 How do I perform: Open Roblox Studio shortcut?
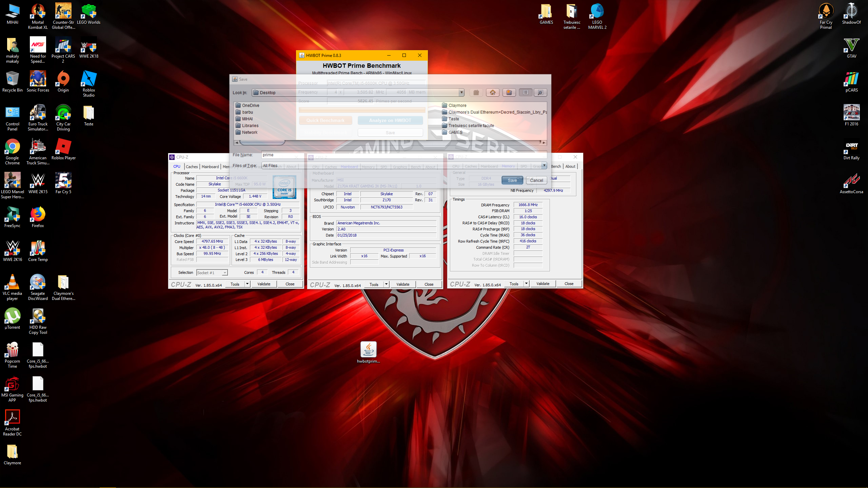[89, 84]
